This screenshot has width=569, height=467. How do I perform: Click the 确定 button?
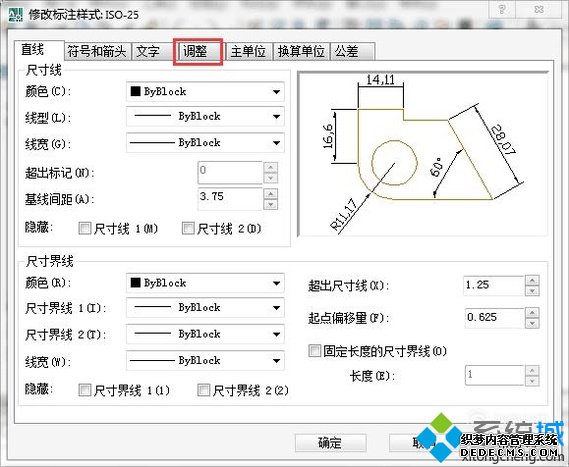click(x=330, y=443)
